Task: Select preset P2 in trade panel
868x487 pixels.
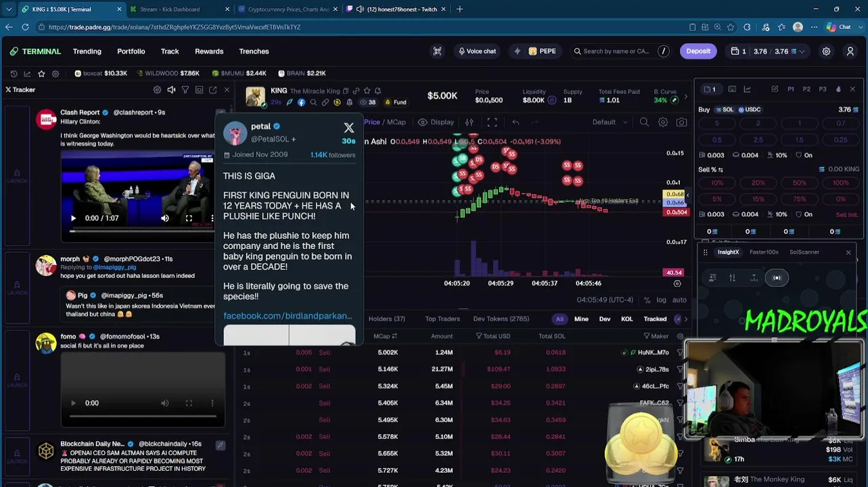Action: 806,89
